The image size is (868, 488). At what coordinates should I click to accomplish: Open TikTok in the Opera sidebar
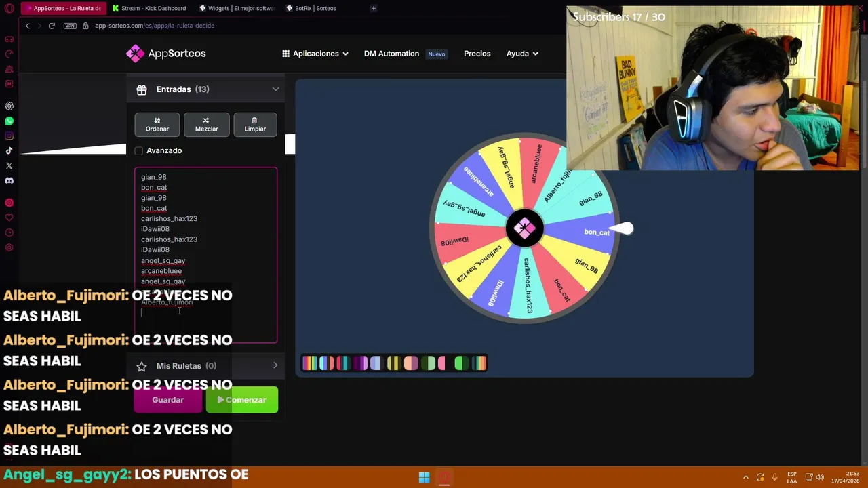click(9, 150)
